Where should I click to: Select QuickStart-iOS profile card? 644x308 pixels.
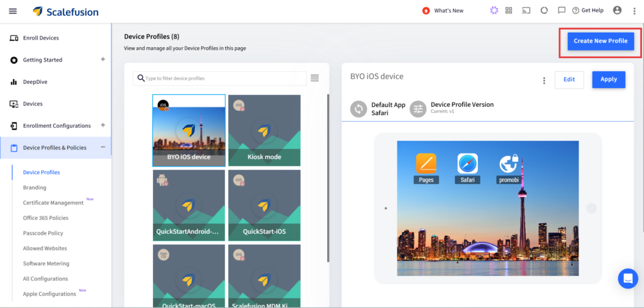[x=265, y=206]
